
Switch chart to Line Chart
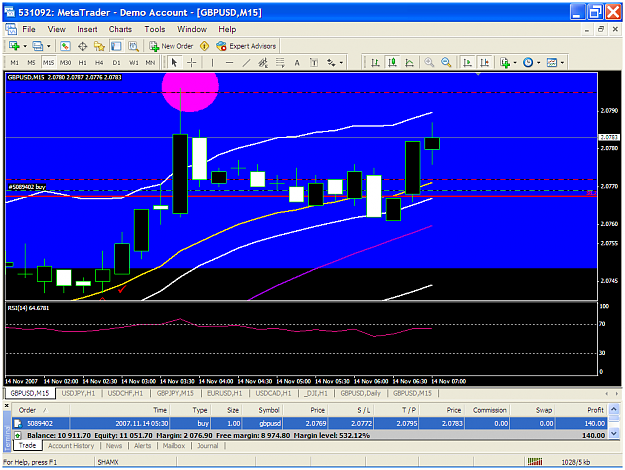click(409, 63)
